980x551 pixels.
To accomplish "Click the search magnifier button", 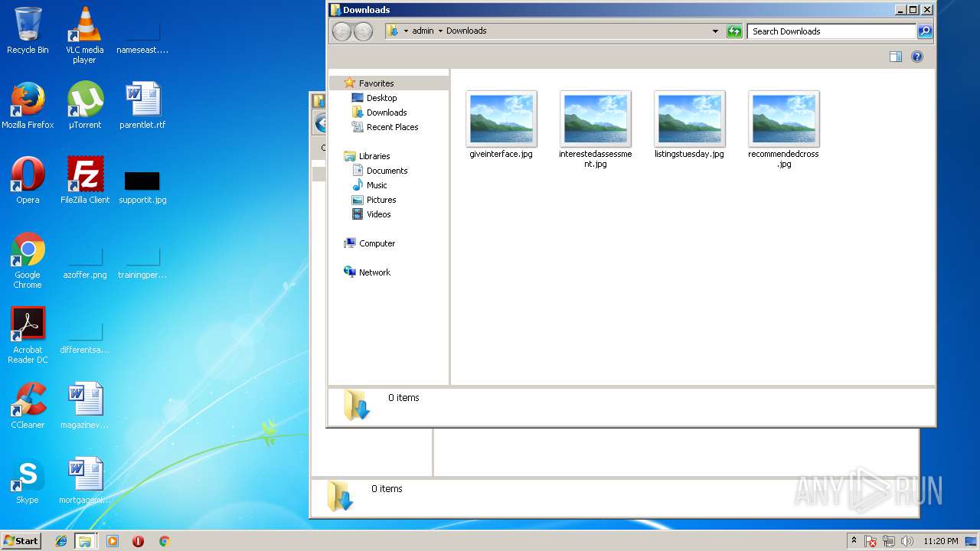I will point(925,31).
